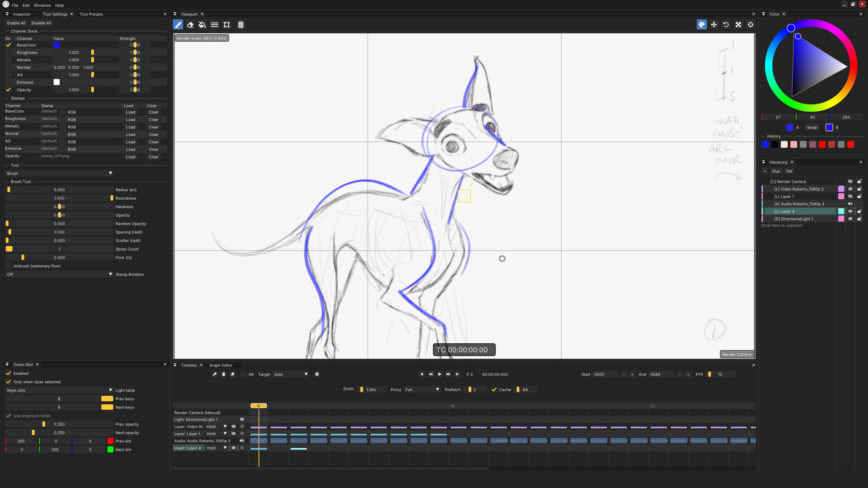
Task: Open the Target Auto dropdown in the timeline
Action: [x=291, y=374]
